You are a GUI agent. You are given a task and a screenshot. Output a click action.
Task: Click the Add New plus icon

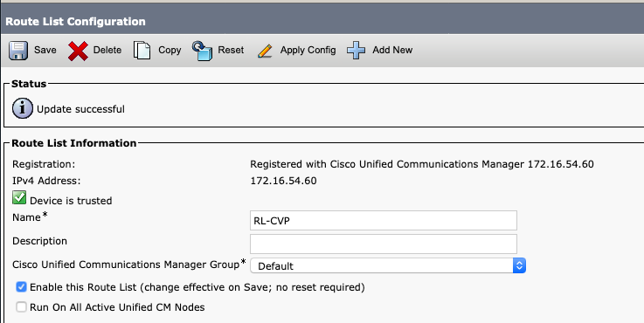pos(356,51)
